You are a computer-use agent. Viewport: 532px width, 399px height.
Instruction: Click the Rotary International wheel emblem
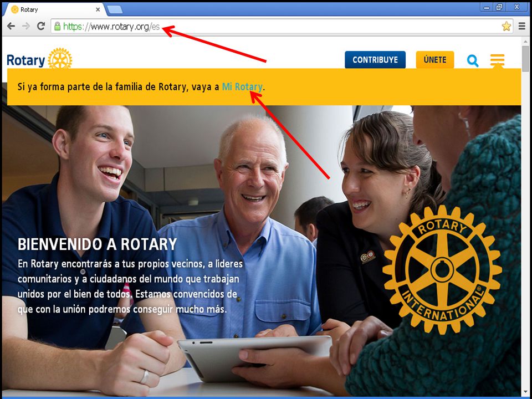pos(442,270)
